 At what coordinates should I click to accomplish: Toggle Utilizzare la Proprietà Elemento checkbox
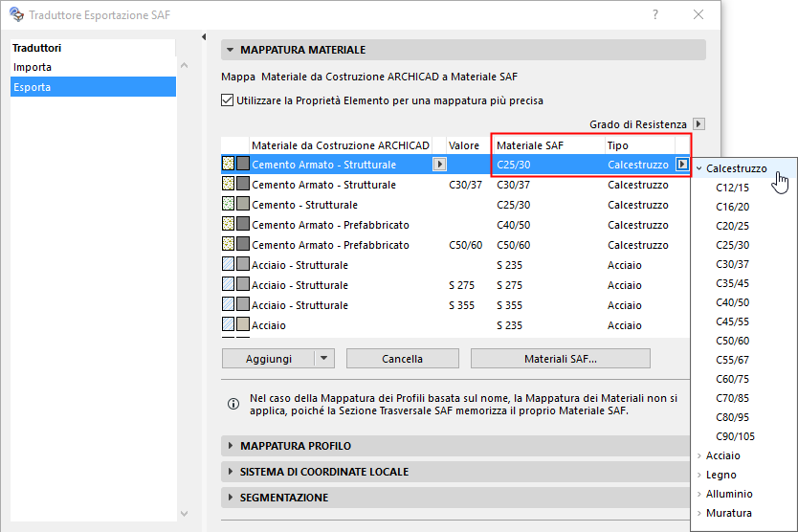pyautogui.click(x=227, y=100)
